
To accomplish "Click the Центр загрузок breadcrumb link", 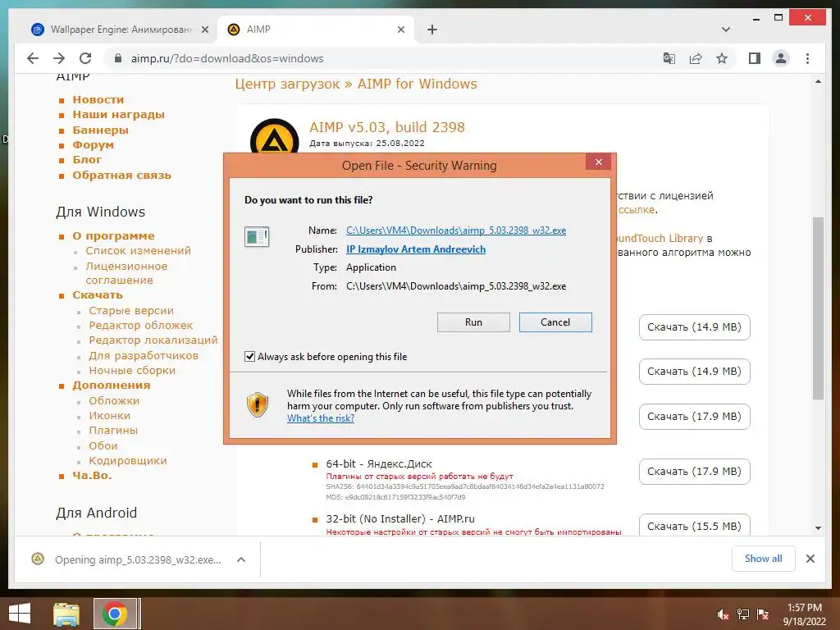I will (287, 84).
